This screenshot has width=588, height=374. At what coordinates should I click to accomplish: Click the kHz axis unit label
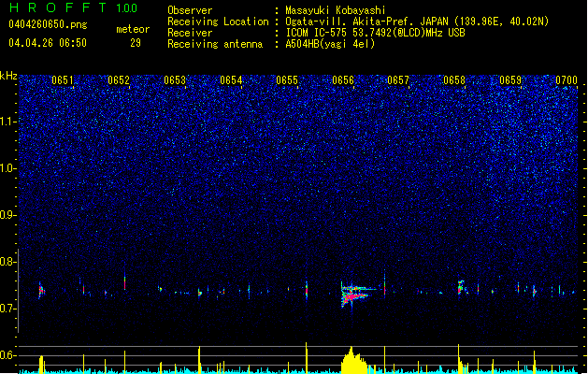[x=8, y=76]
